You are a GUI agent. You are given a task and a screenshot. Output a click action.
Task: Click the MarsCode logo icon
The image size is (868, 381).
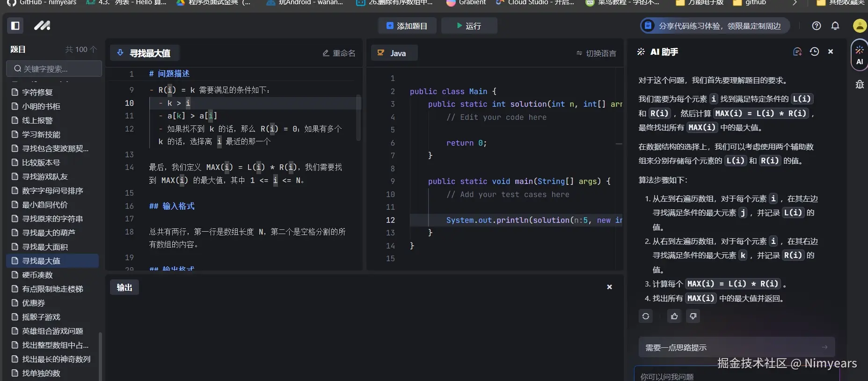point(42,26)
